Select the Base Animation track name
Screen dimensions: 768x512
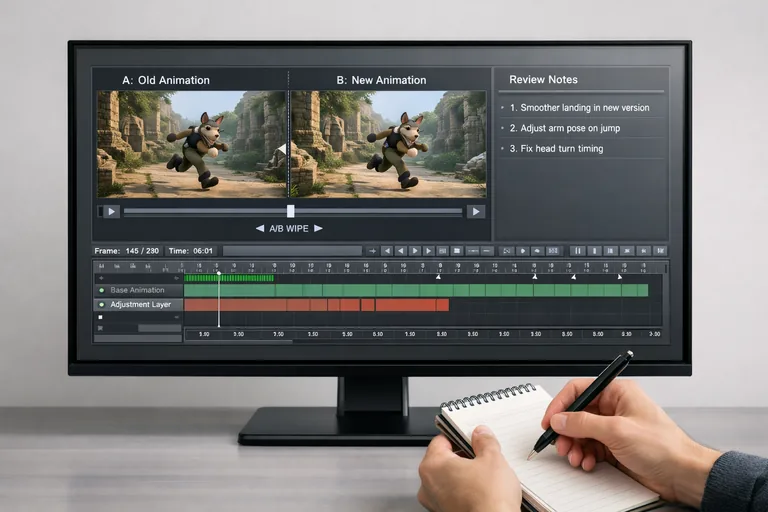[x=138, y=290]
